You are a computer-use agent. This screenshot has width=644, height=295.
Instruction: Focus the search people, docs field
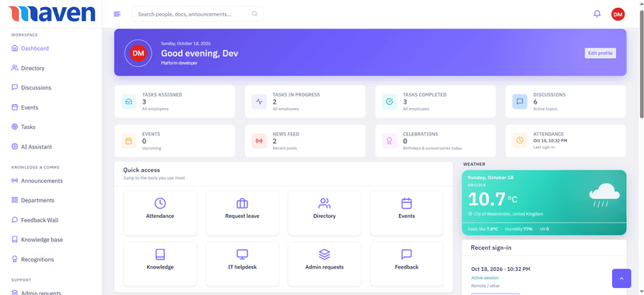197,14
